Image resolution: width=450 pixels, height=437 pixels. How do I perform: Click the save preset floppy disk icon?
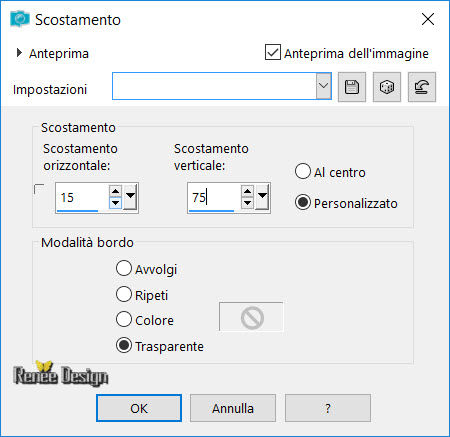point(352,87)
